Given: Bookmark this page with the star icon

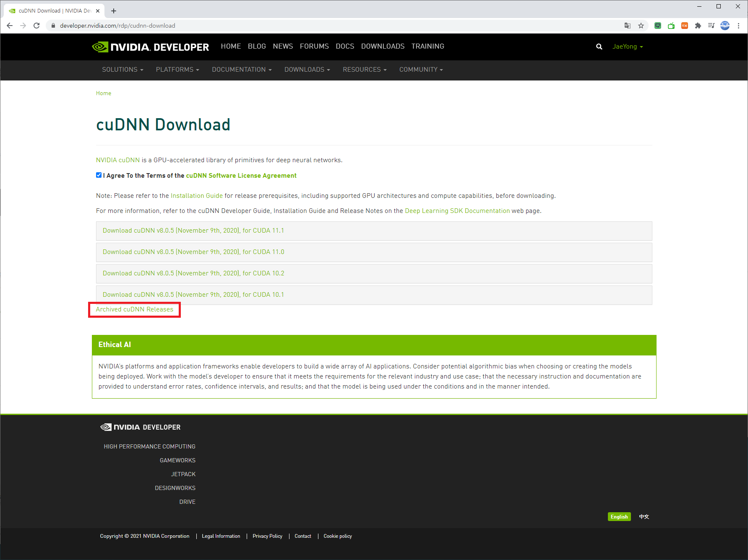Looking at the screenshot, I should pyautogui.click(x=641, y=26).
